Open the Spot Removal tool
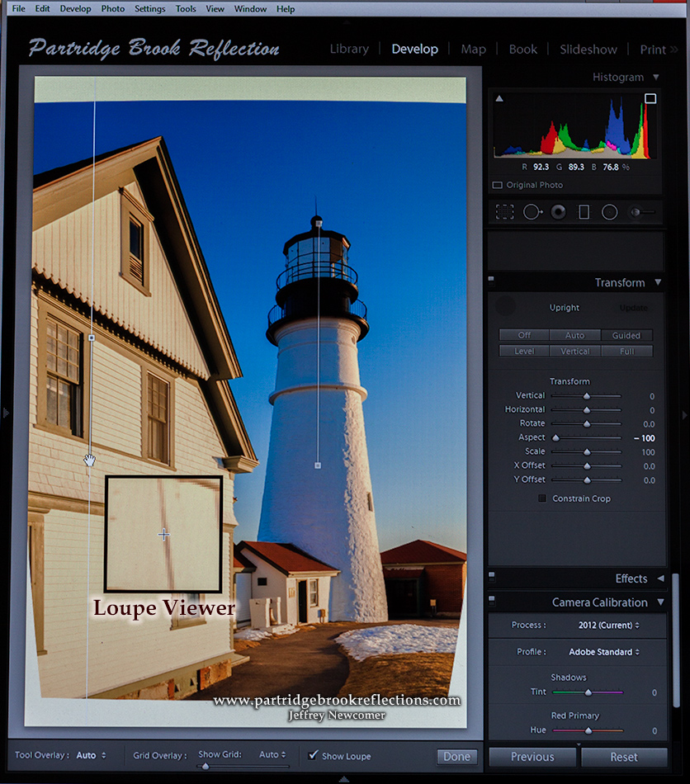The height and width of the screenshot is (784, 690). tap(533, 210)
